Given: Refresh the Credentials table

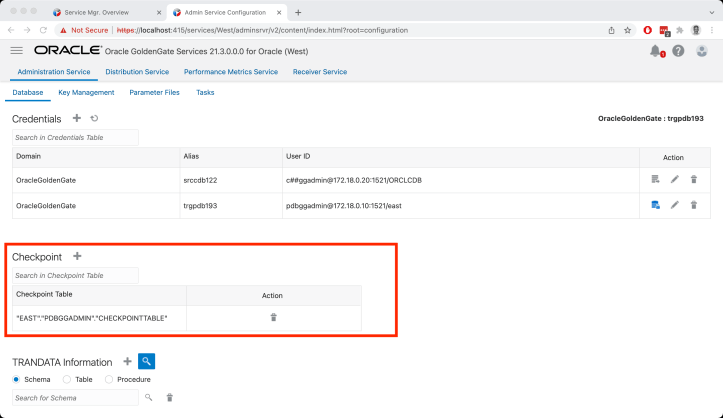Looking at the screenshot, I should point(94,118).
